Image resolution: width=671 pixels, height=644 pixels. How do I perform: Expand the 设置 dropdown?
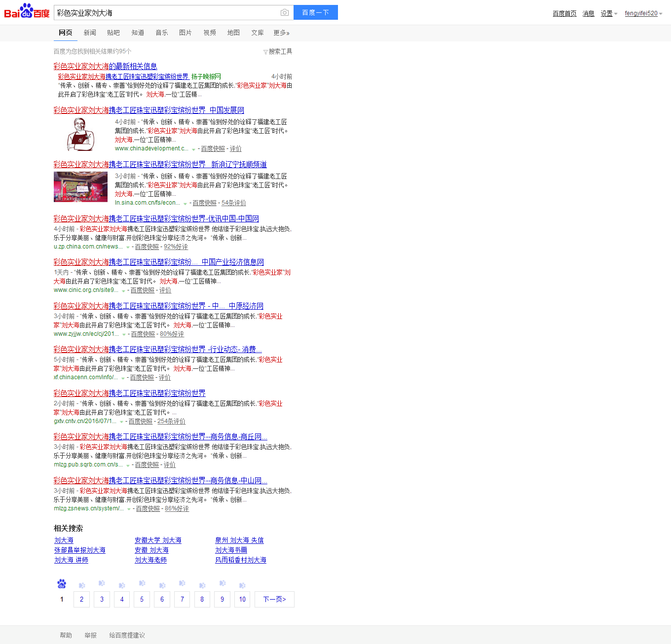(x=609, y=14)
